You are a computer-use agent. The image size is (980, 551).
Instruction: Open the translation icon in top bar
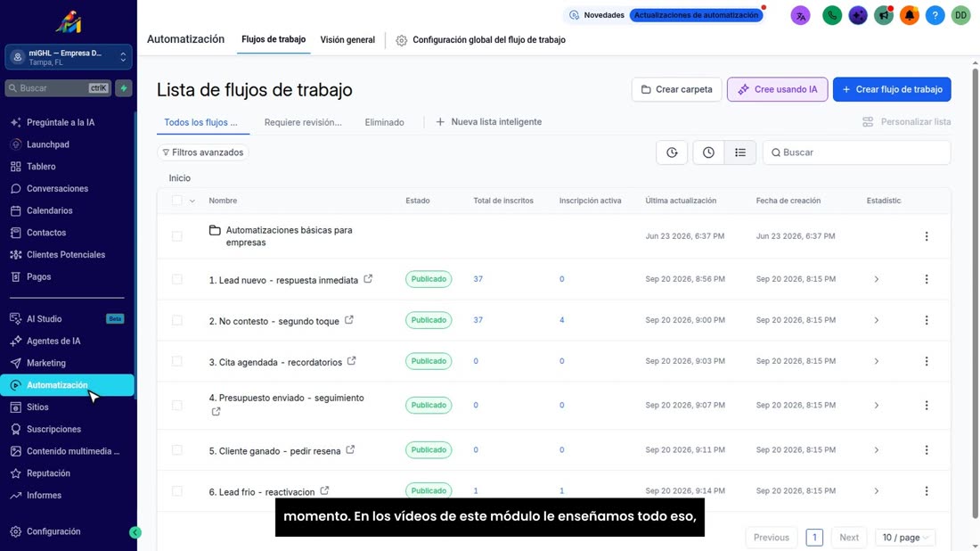800,15
